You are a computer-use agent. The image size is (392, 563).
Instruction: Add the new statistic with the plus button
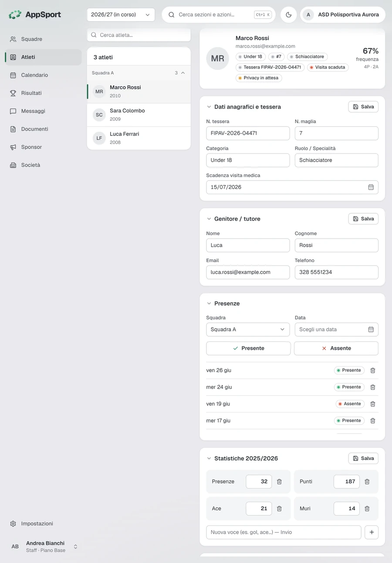click(x=372, y=532)
